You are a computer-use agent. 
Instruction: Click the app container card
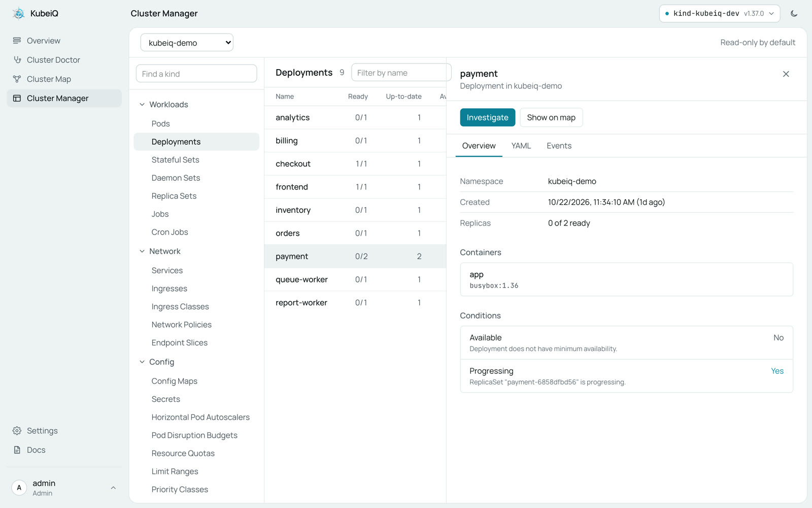[626, 279]
